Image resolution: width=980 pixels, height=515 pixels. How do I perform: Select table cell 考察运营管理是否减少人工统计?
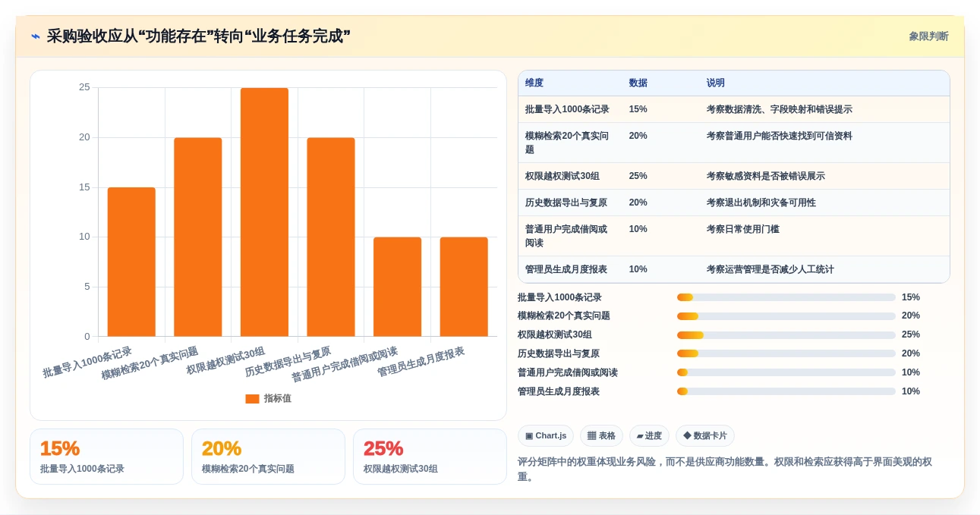[770, 269]
